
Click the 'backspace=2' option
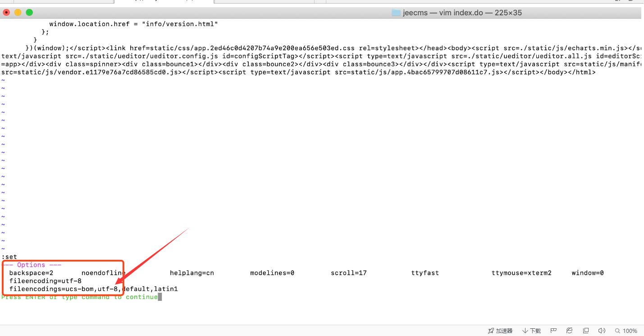click(x=32, y=273)
